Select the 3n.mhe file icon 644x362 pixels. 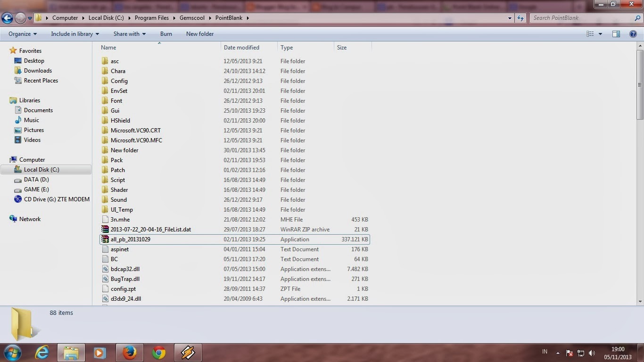[105, 220]
